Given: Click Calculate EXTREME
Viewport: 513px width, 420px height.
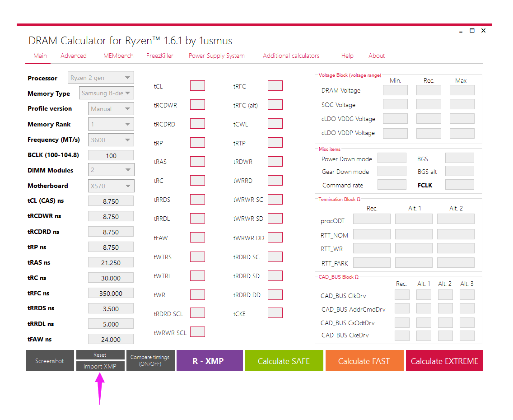Looking at the screenshot, I should tap(444, 360).
